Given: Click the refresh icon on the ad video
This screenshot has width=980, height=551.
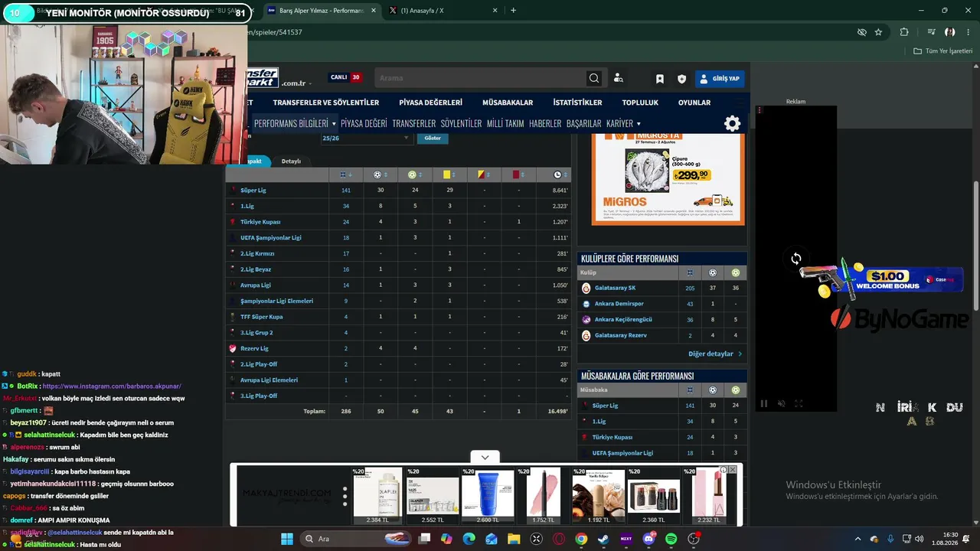Looking at the screenshot, I should (796, 259).
